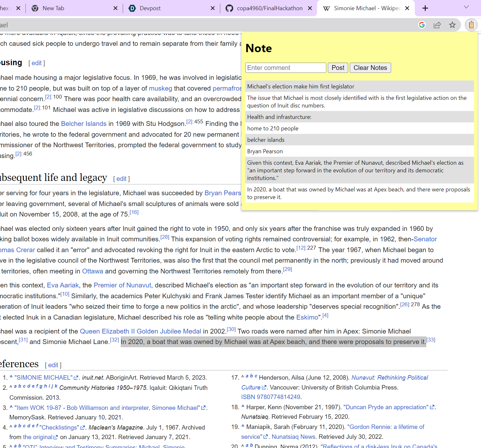Open the Belcher Islands link
The image size is (481, 448).
[x=84, y=124]
